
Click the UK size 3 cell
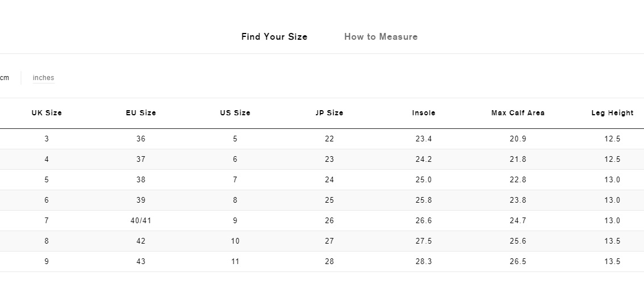(x=47, y=139)
